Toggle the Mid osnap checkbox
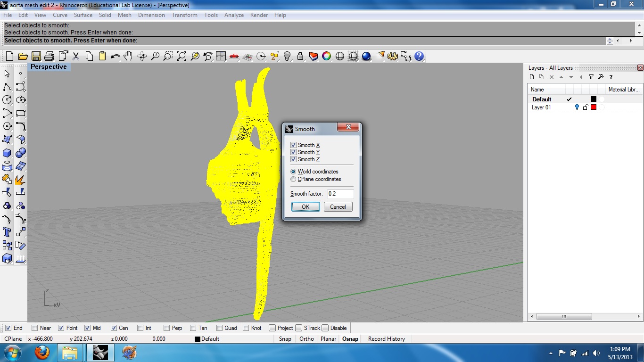The image size is (644, 362). pos(87,328)
